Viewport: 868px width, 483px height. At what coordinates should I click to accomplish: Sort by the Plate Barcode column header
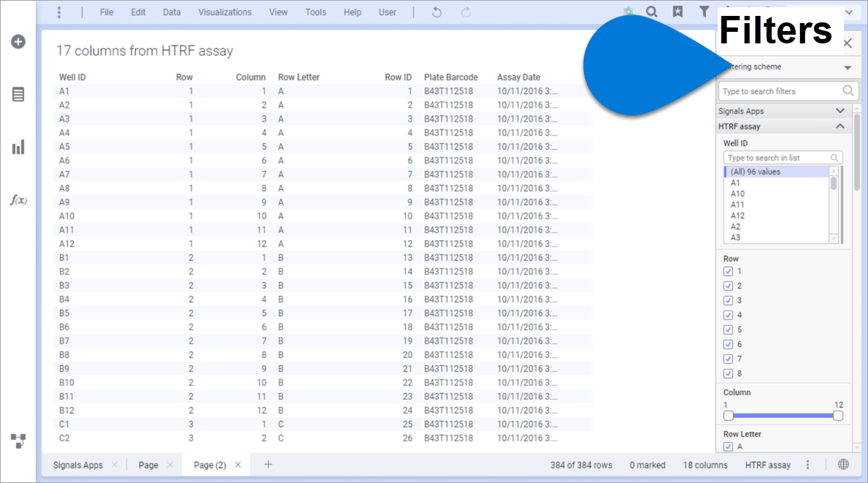(450, 77)
